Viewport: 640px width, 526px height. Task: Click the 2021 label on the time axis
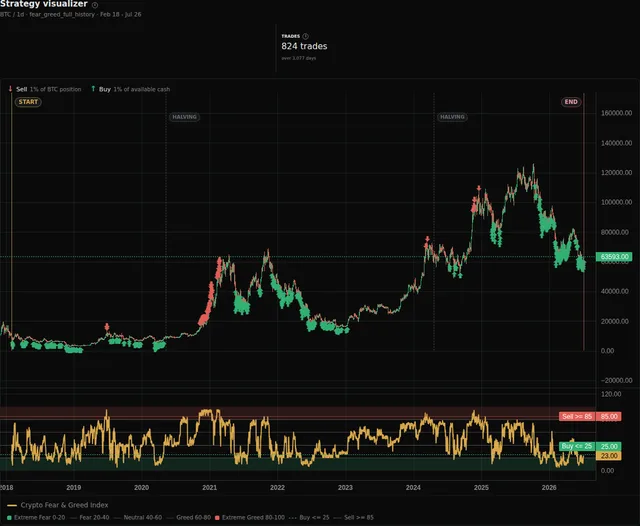(209, 487)
